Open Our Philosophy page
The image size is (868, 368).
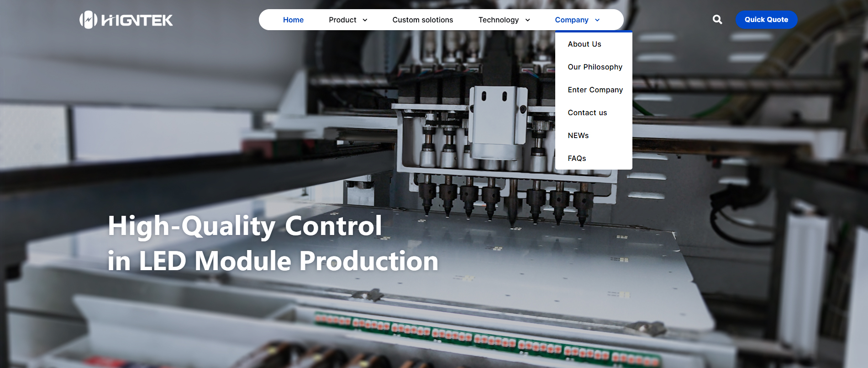594,67
